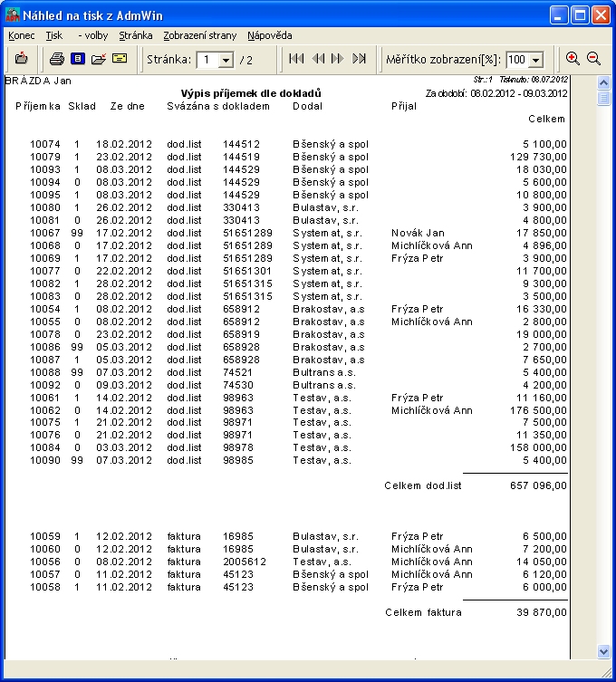Click the exit preview icon in toolbar
Viewport: 616px width, 682px height.
coord(21,58)
